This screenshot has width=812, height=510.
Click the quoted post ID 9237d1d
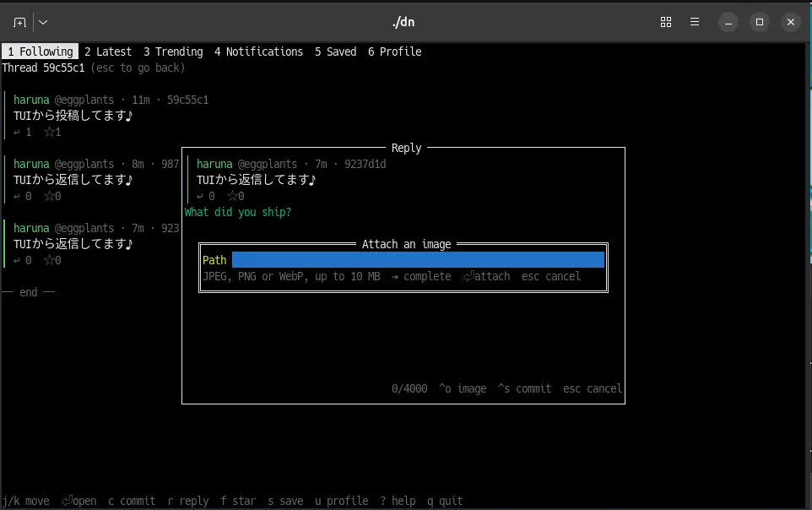pyautogui.click(x=365, y=165)
